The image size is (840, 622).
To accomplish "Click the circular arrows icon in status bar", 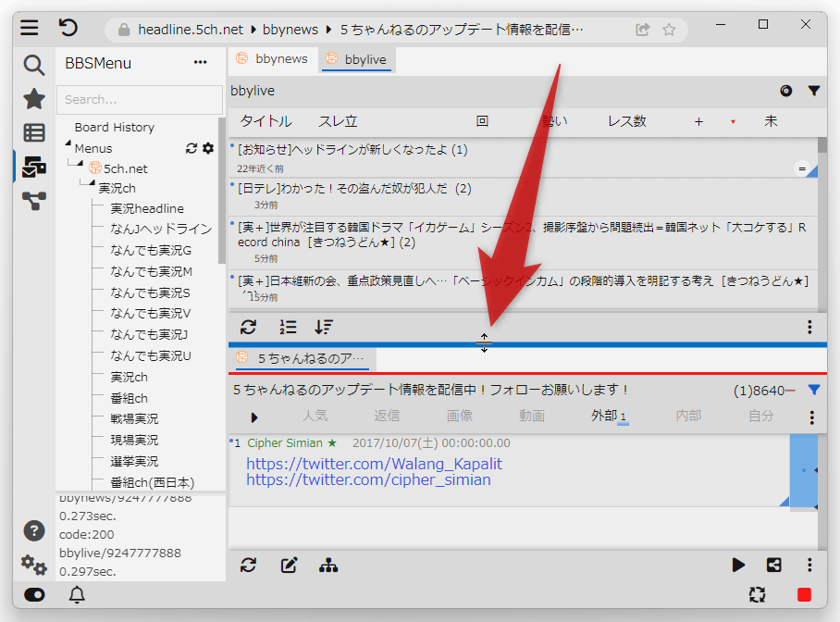I will pyautogui.click(x=757, y=594).
